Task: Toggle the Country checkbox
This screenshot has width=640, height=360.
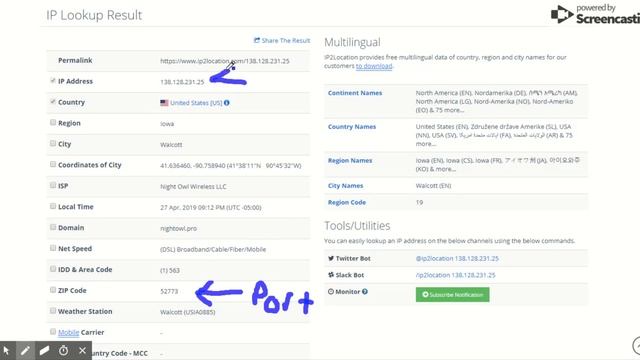Action: click(53, 101)
